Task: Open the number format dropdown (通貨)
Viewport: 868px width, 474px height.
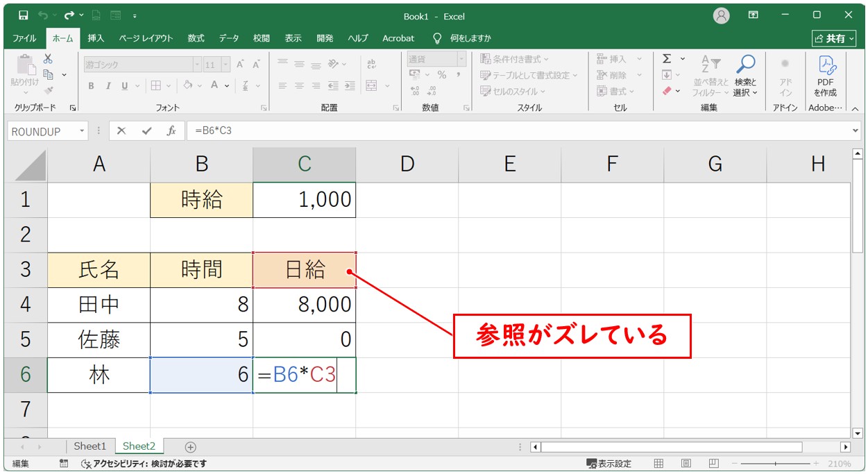Action: coord(461,59)
